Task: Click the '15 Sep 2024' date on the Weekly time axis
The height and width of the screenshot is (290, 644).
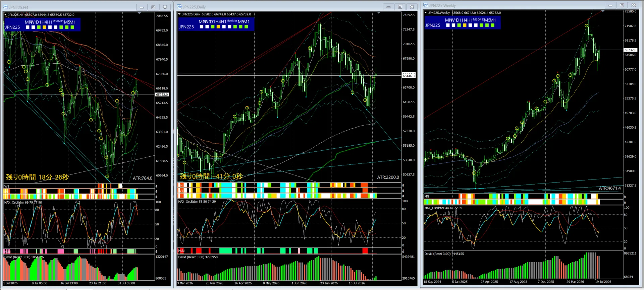Action: coord(432,282)
